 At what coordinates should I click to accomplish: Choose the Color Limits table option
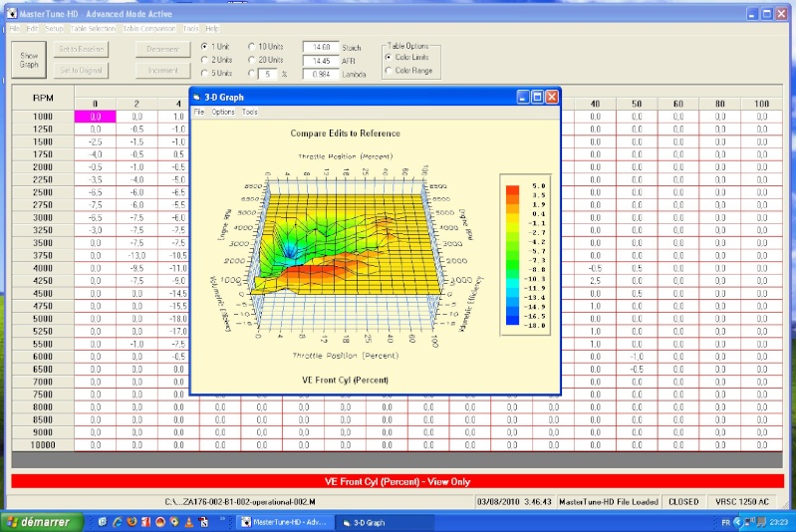coord(389,58)
